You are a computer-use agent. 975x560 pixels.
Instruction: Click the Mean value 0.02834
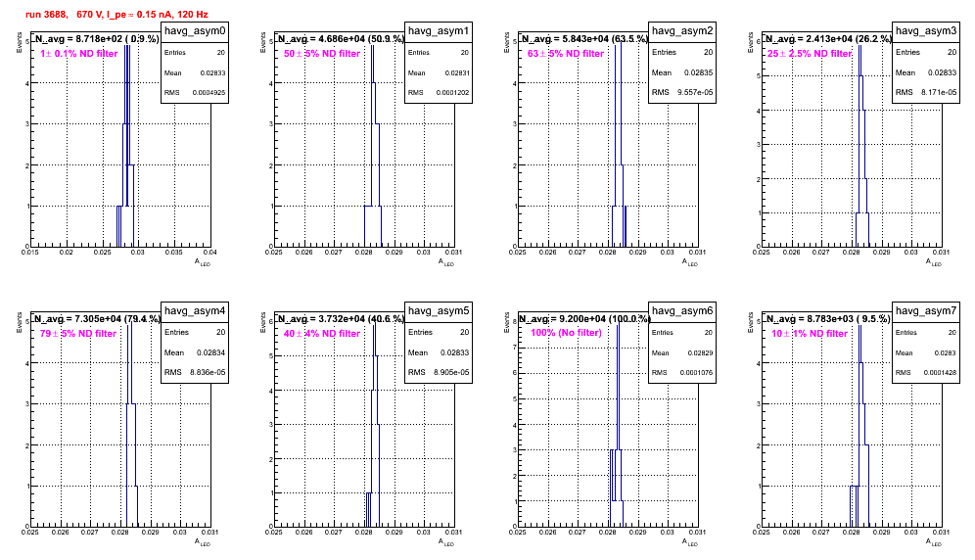click(211, 352)
